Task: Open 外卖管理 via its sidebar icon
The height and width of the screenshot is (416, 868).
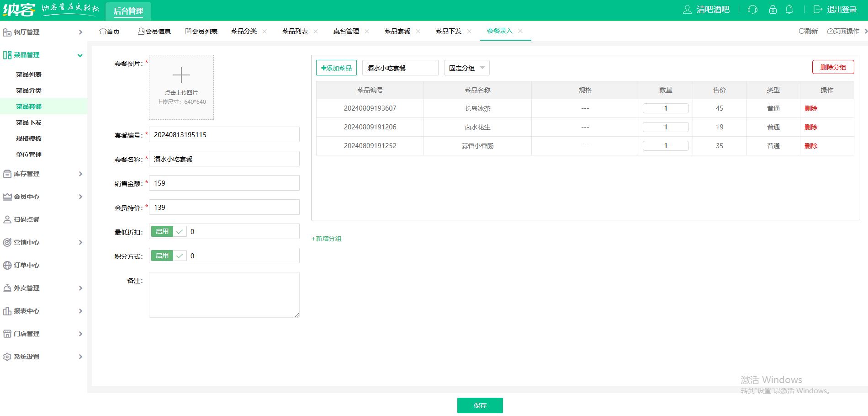Action: point(7,288)
